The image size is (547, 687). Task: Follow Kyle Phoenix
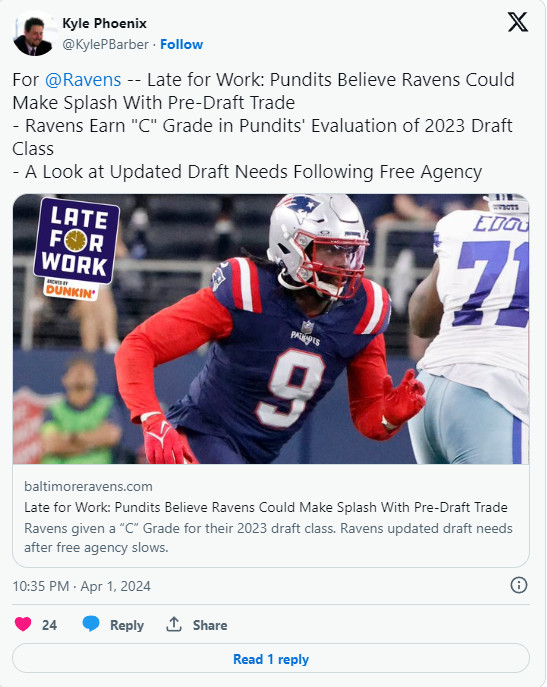(x=181, y=44)
